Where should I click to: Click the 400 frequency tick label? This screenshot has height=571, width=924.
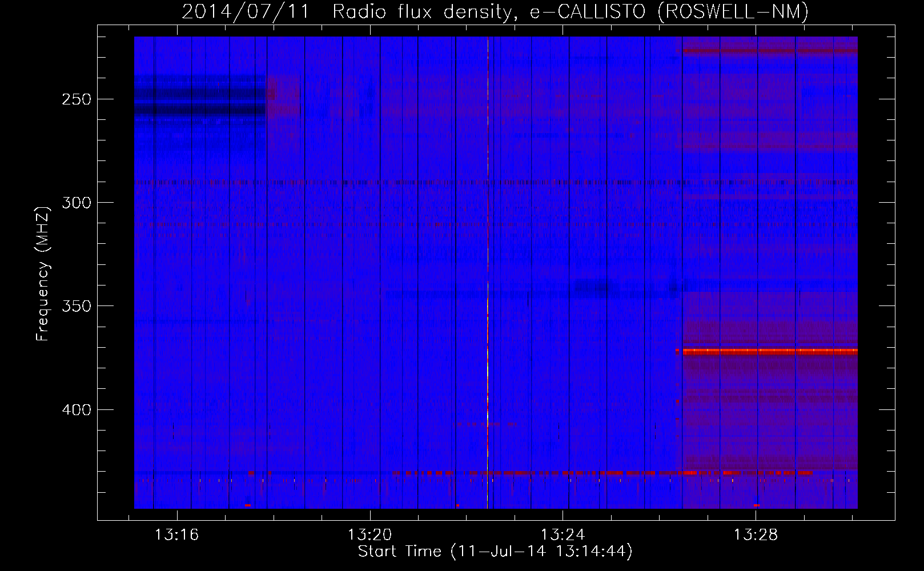point(77,410)
